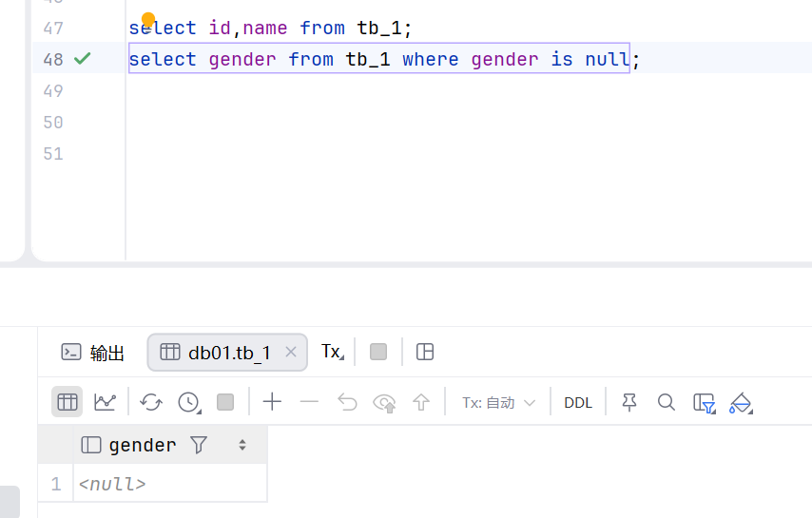This screenshot has width=812, height=518.
Task: Sort by the gender column arrows
Action: pos(242,445)
